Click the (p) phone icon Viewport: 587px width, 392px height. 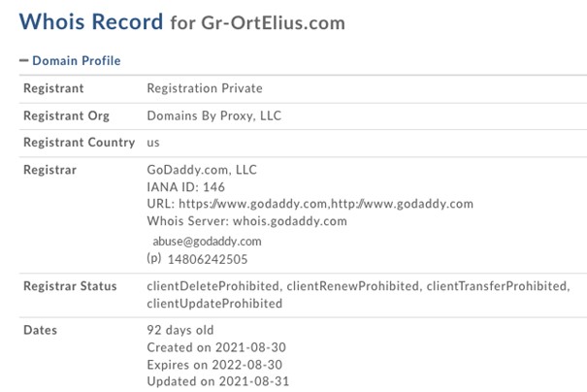153,259
